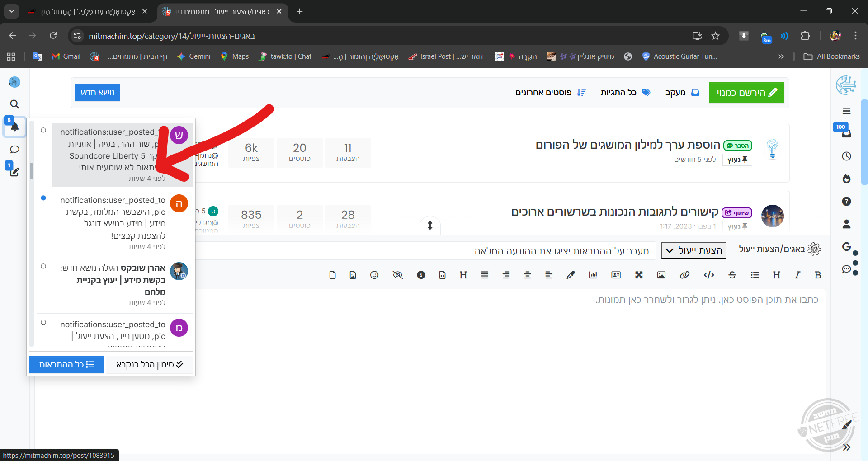Insert code with the code brackets icon
The width and height of the screenshot is (868, 461).
click(x=709, y=275)
